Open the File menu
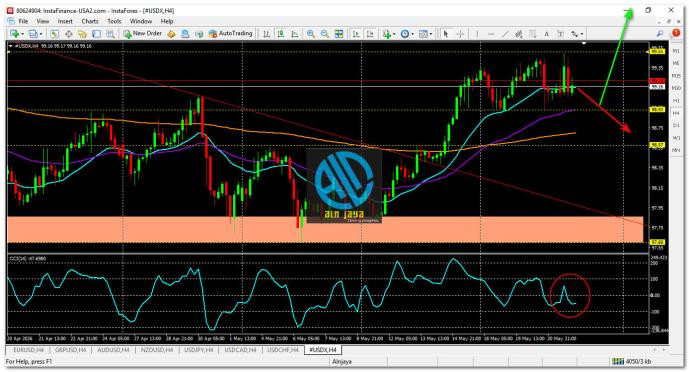Viewport: 689px width, 372px height. click(x=23, y=21)
